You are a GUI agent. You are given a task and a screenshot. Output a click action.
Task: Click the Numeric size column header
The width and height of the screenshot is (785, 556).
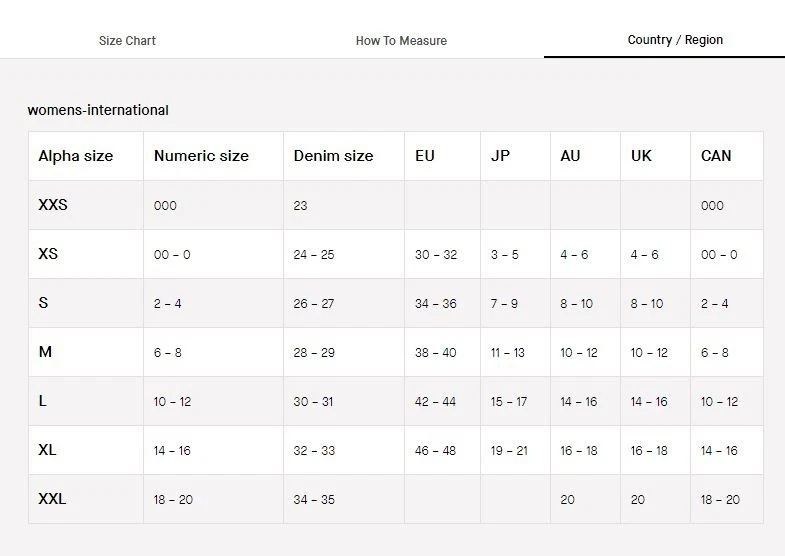pyautogui.click(x=201, y=156)
